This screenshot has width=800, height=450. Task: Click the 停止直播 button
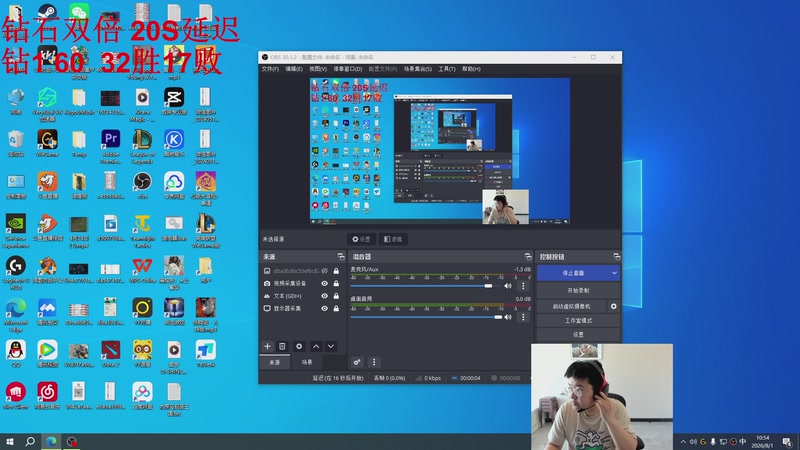(x=573, y=273)
